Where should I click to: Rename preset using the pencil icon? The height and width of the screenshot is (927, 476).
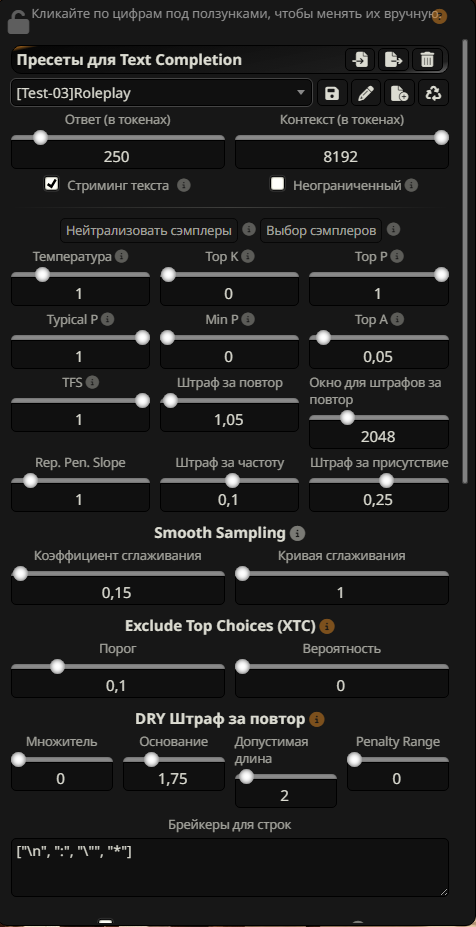click(366, 93)
